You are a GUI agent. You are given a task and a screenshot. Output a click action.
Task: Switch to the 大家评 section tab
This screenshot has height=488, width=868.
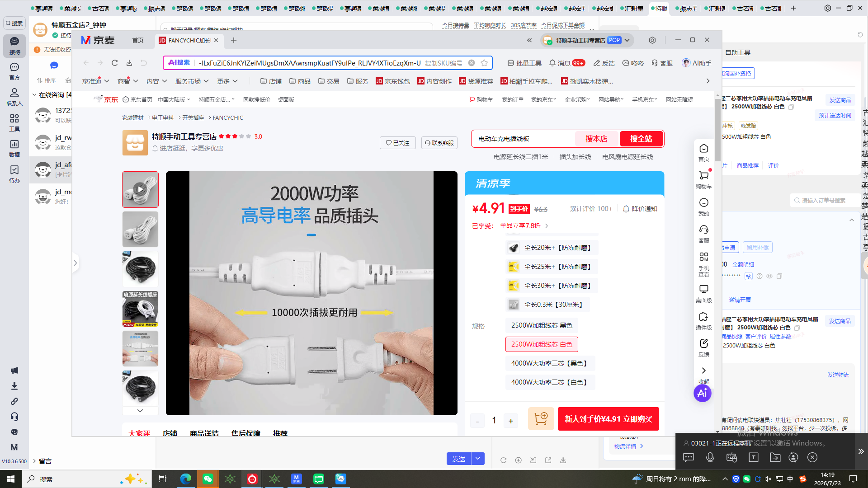pos(139,433)
